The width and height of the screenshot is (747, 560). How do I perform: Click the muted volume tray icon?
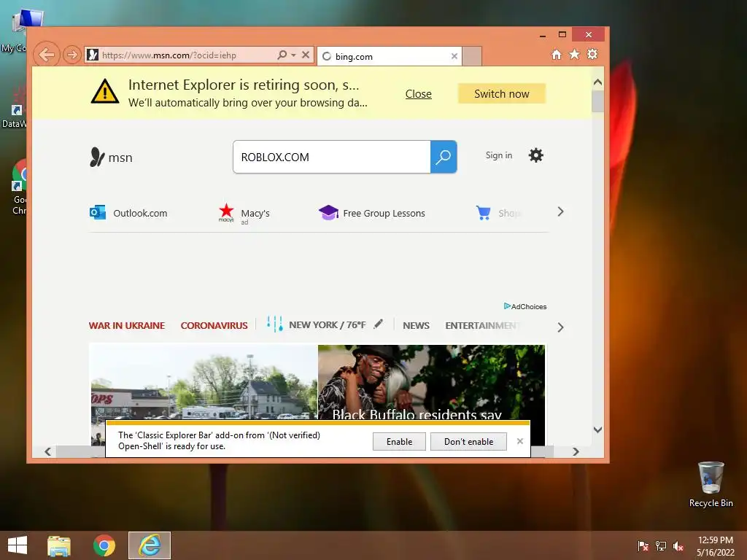click(678, 546)
